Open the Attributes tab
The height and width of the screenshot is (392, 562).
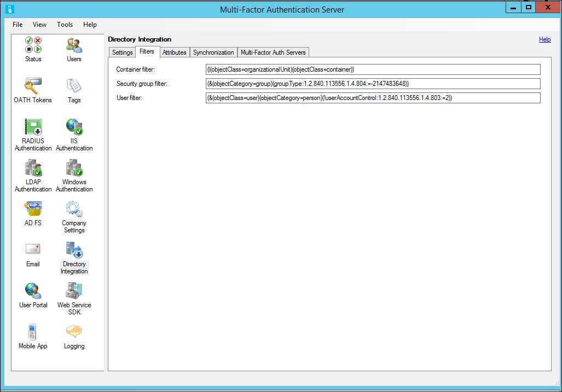pos(174,52)
